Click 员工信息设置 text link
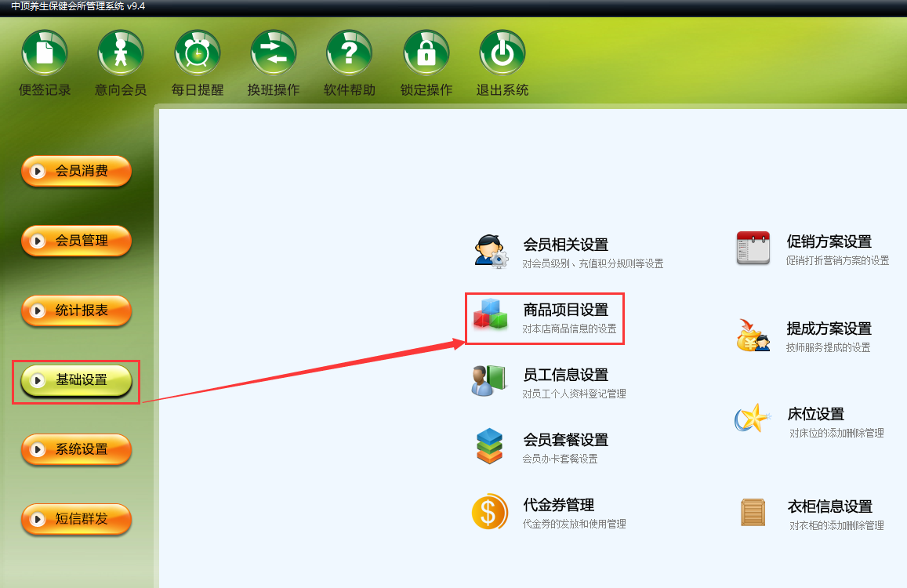The height and width of the screenshot is (588, 907). coord(566,375)
